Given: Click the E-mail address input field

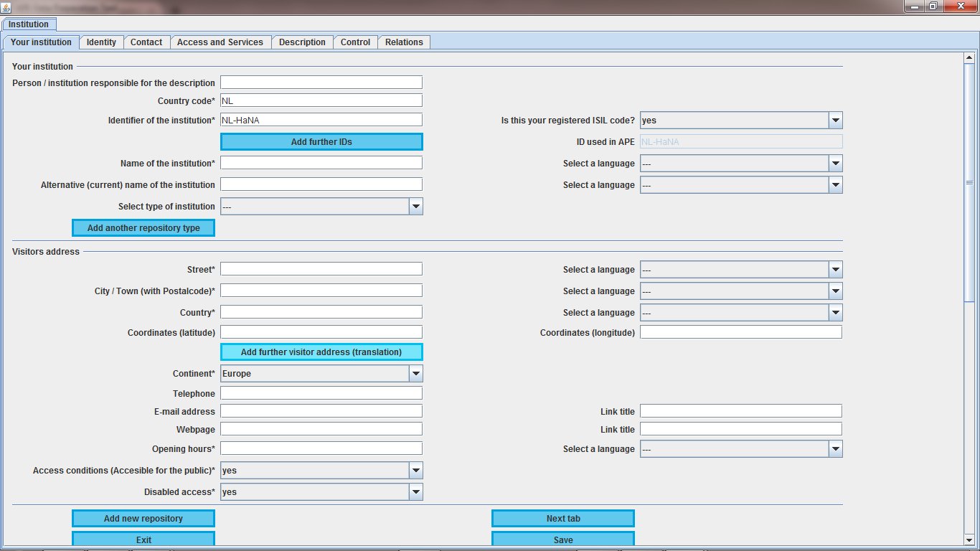Looking at the screenshot, I should point(321,411).
